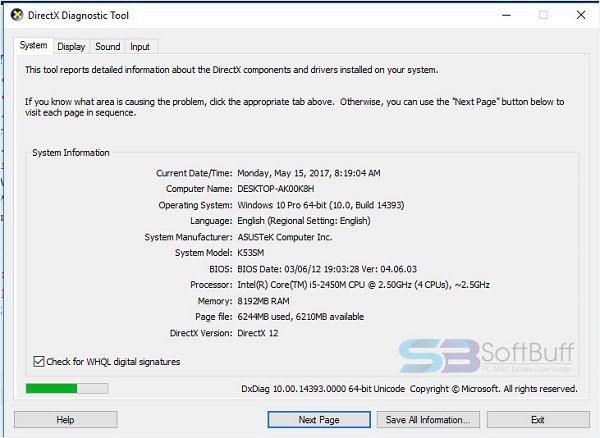Close the DirectX Diagnostic Tool window
This screenshot has height=438, width=600.
[x=581, y=15]
